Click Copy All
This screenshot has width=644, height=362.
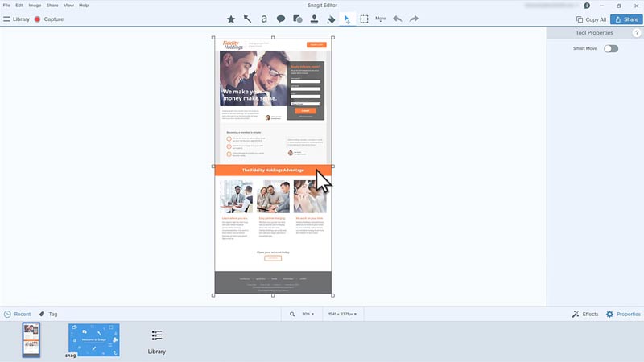click(591, 19)
